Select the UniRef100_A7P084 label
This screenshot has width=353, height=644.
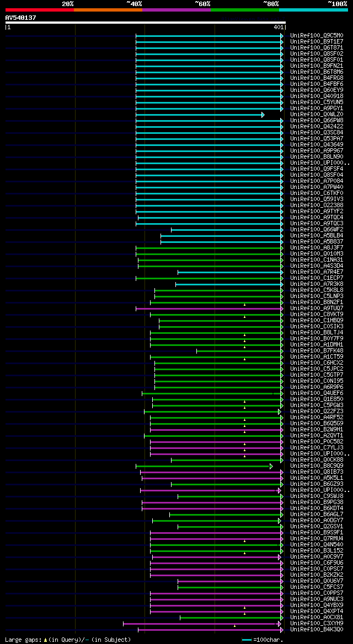tap(317, 181)
